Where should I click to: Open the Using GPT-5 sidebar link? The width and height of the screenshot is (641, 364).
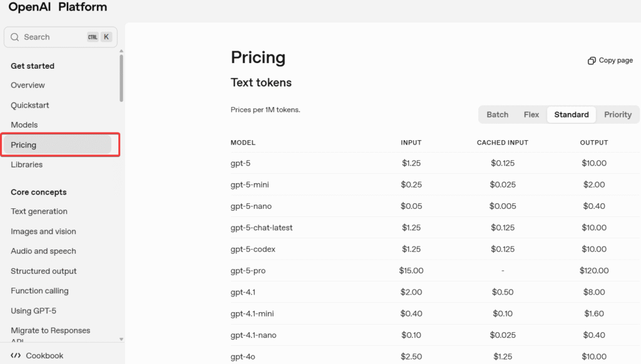click(34, 311)
